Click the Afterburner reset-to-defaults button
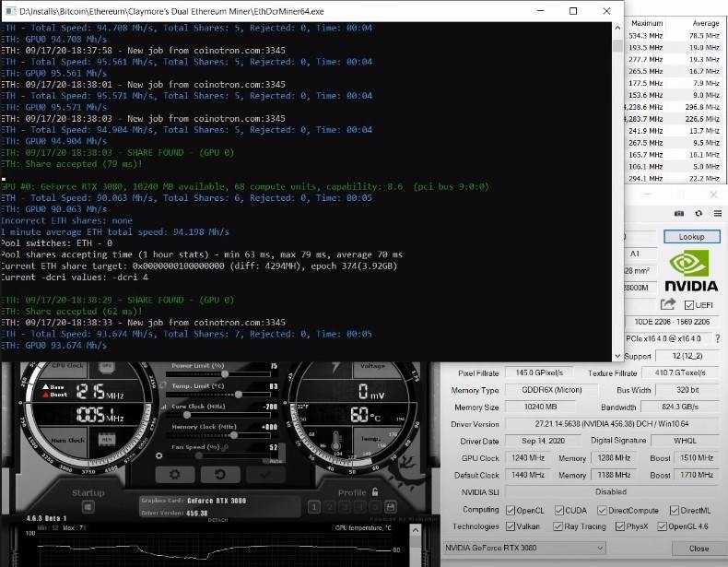 [220, 474]
